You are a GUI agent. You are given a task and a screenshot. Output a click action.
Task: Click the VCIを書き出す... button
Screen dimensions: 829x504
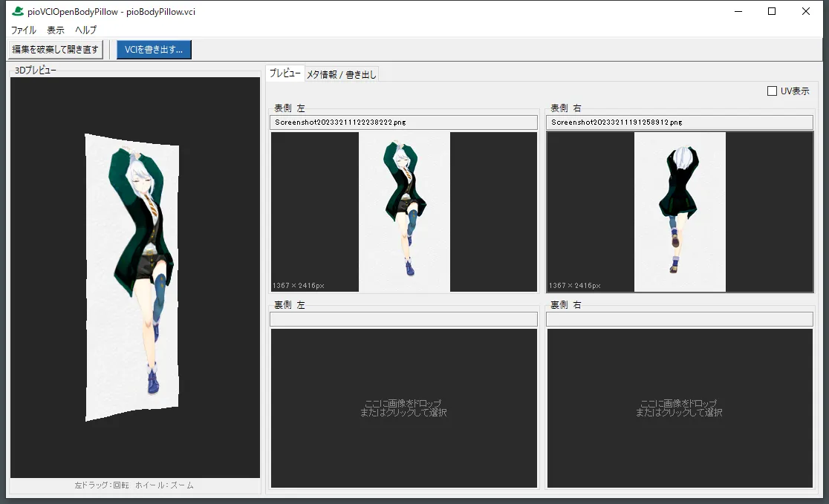[x=154, y=50]
